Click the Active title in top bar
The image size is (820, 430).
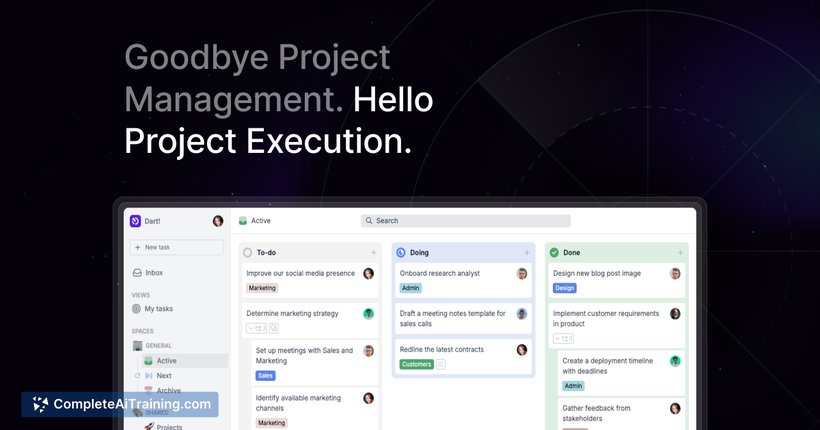coord(261,221)
